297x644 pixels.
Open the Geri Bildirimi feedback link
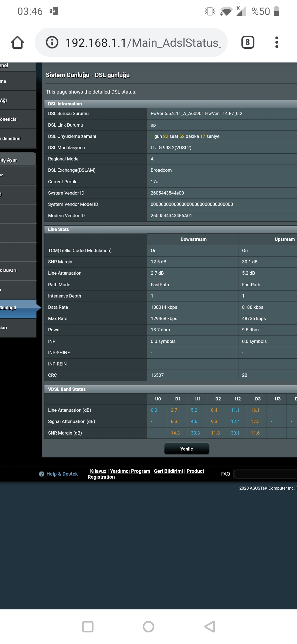[168, 471]
